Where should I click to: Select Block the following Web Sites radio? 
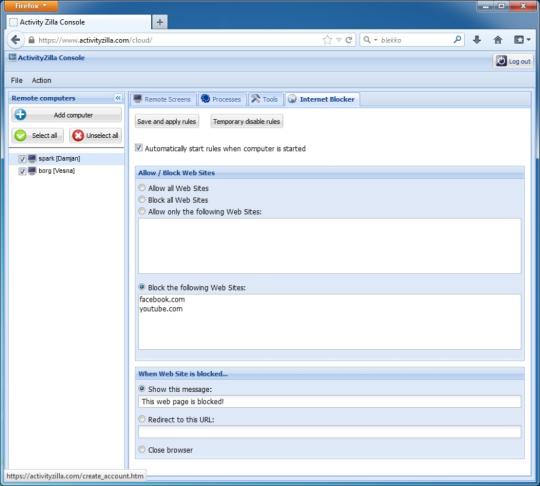click(142, 287)
